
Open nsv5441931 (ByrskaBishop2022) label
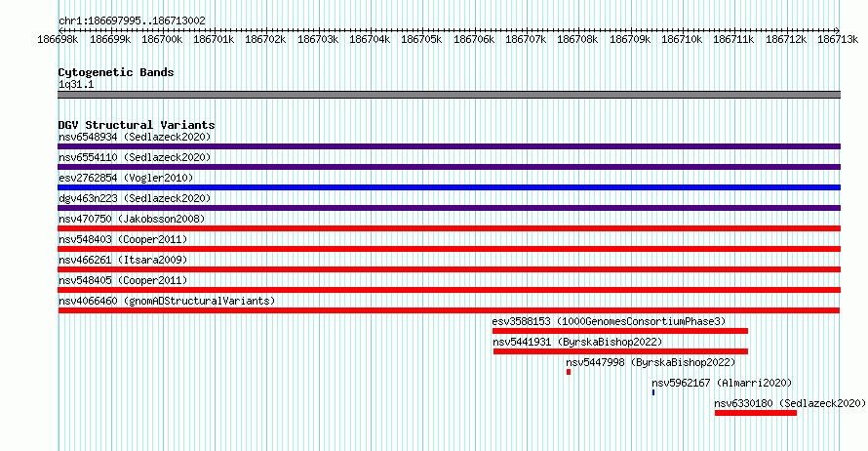click(577, 342)
